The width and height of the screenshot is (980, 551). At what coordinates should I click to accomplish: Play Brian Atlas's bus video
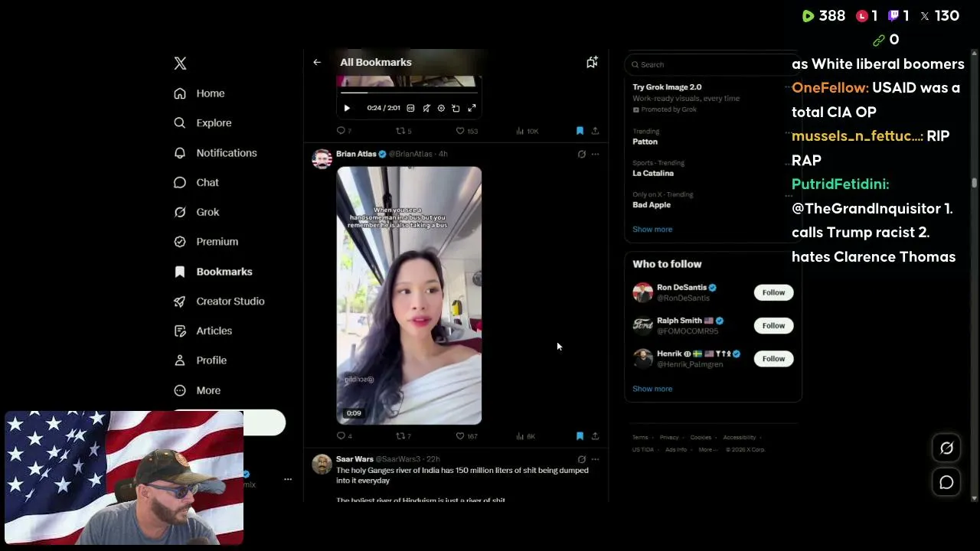[409, 295]
